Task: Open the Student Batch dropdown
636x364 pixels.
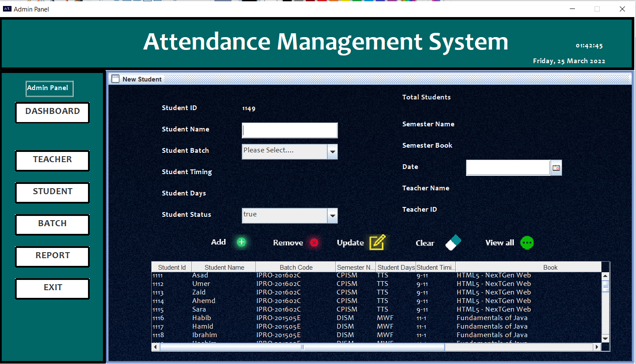Action: pos(332,151)
